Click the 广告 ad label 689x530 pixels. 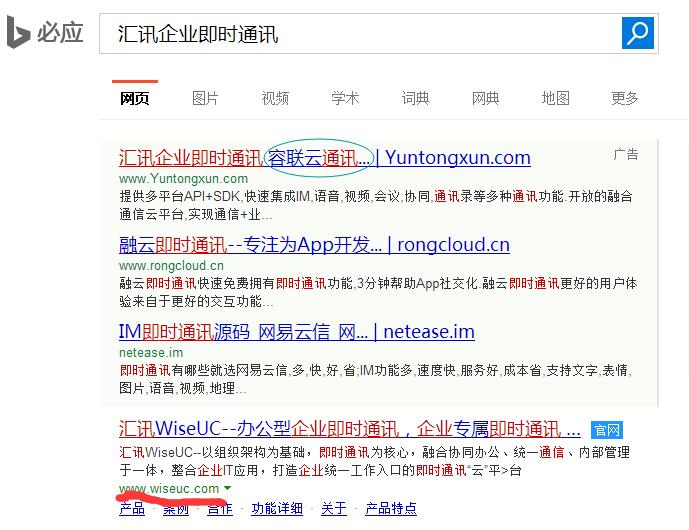(x=625, y=154)
